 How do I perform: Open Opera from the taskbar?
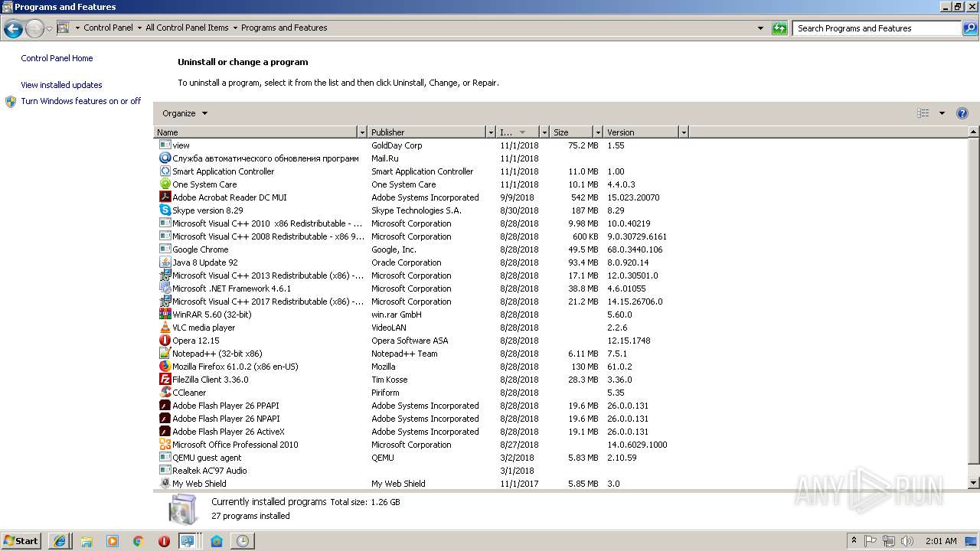[164, 541]
